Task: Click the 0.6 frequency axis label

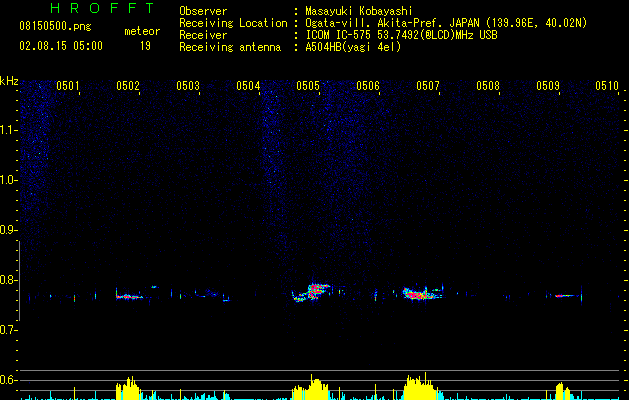Action: (x=9, y=380)
